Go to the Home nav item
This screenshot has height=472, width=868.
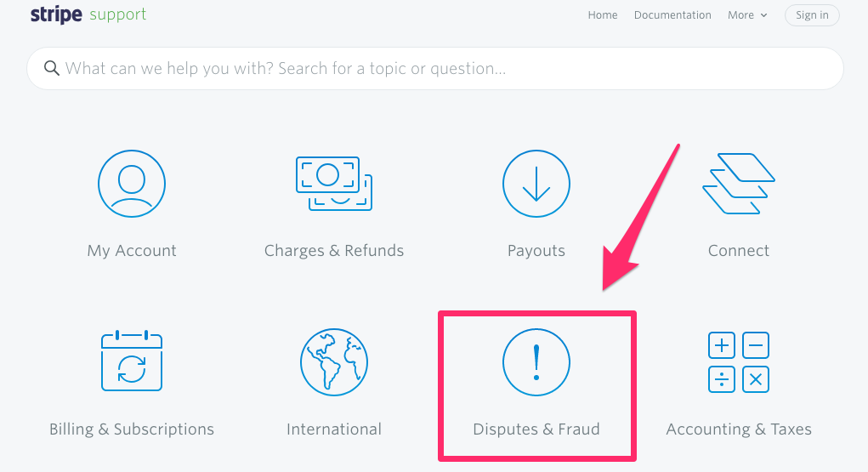click(602, 15)
